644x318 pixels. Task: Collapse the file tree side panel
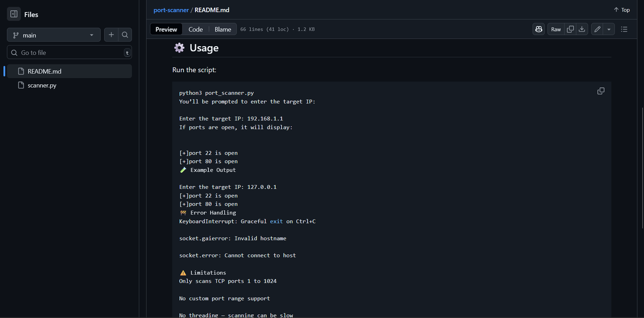click(x=14, y=14)
